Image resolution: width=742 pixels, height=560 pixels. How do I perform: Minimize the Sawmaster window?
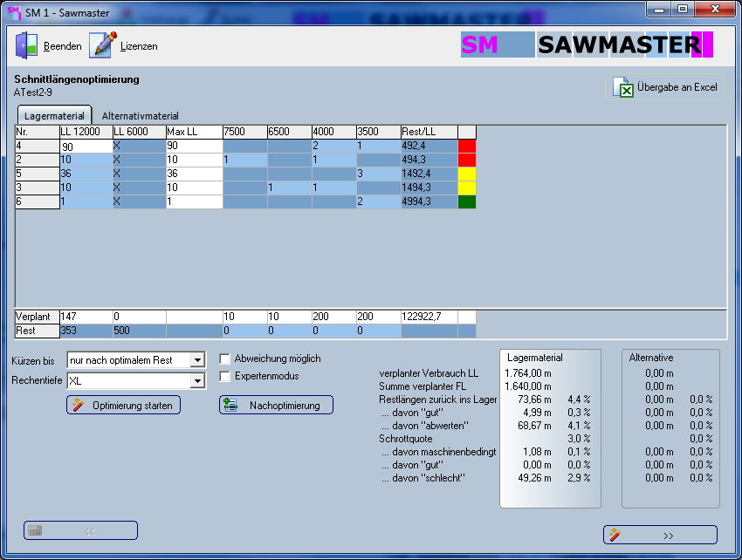(659, 9)
